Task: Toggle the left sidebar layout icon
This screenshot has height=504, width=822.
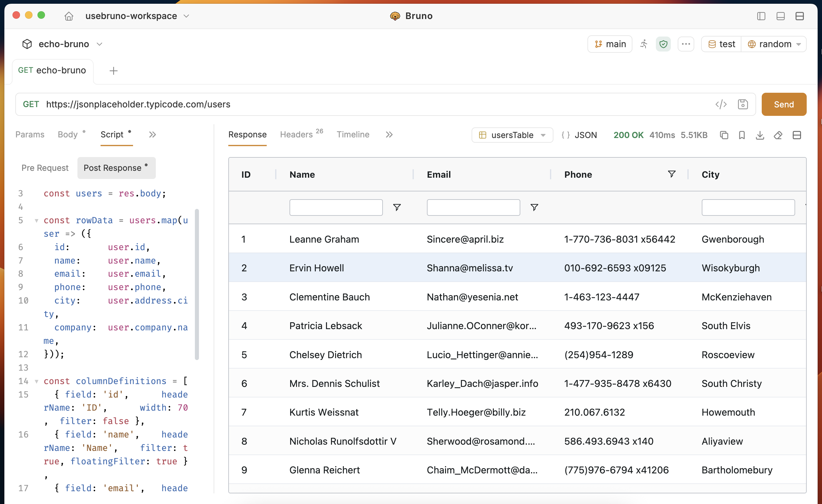Action: click(x=761, y=16)
